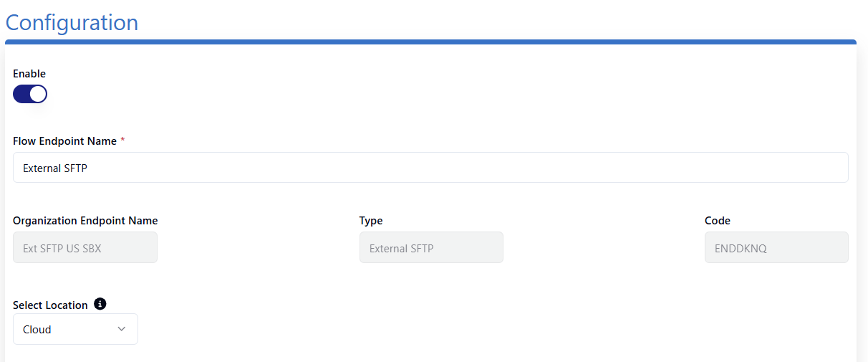Click the Code label

[718, 221]
